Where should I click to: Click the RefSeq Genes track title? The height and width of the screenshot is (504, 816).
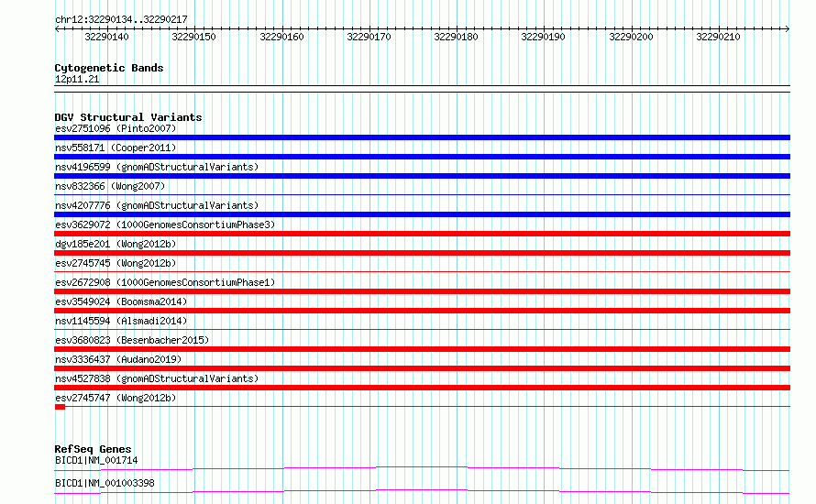[x=94, y=449]
